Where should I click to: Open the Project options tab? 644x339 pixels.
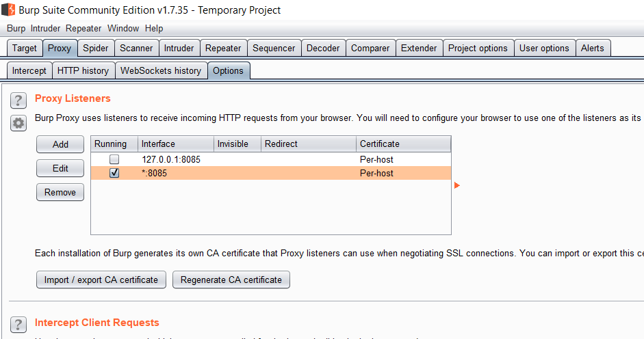[x=478, y=48]
